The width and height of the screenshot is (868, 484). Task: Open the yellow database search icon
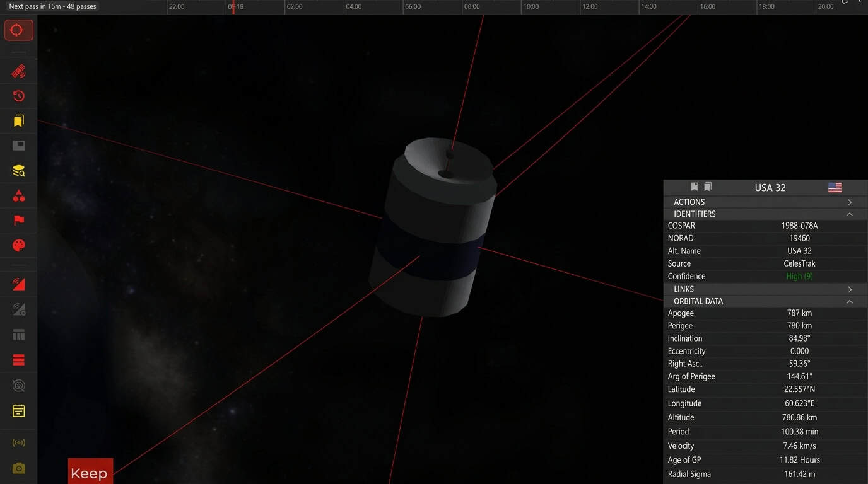[19, 171]
